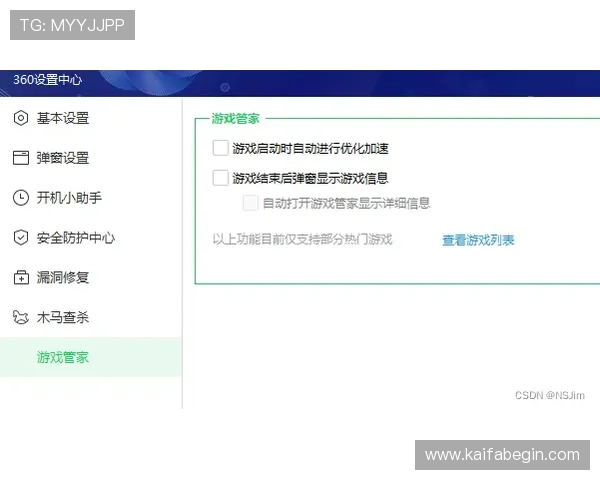
Task: Open the 查看游戏列表 link
Action: coord(478,240)
